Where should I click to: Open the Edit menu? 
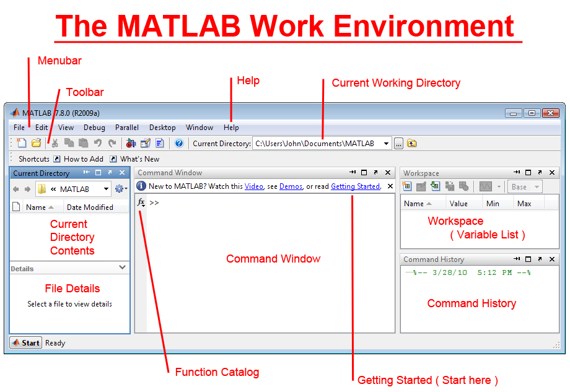[x=42, y=128]
